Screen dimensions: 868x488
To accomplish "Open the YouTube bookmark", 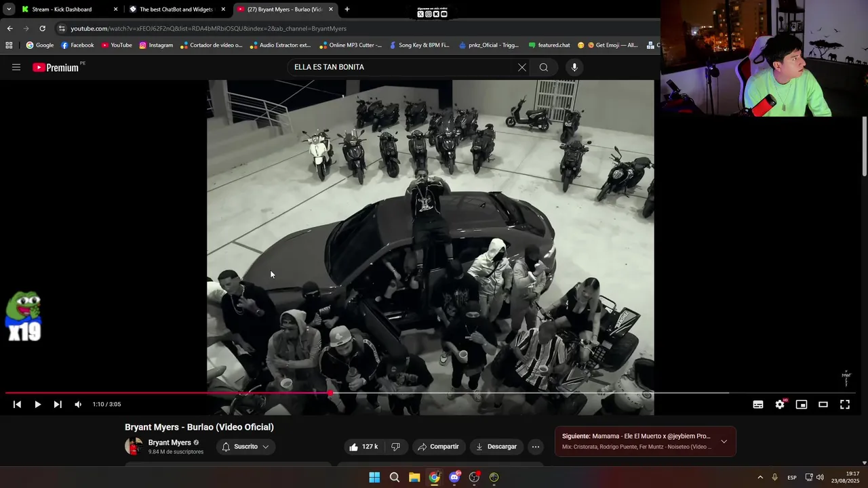I will tap(117, 45).
